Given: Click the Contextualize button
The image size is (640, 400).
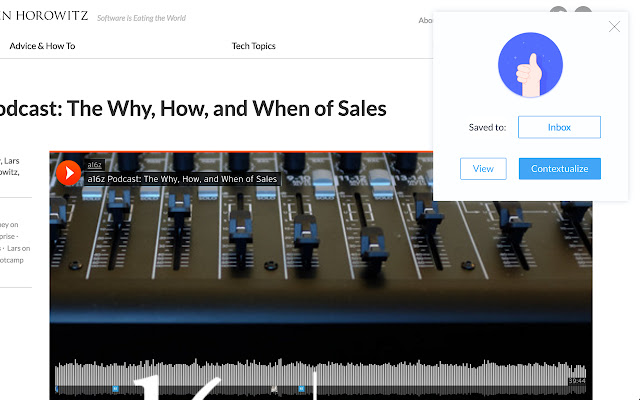Looking at the screenshot, I should [560, 169].
